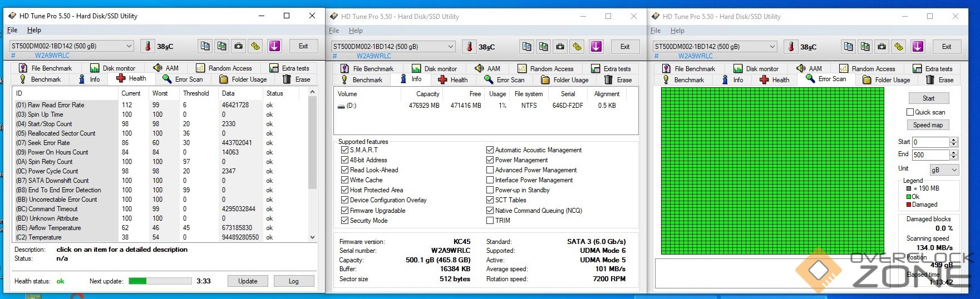Image resolution: width=980 pixels, height=299 pixels.
Task: Enable the Quick scan checkbox
Action: coord(910,112)
